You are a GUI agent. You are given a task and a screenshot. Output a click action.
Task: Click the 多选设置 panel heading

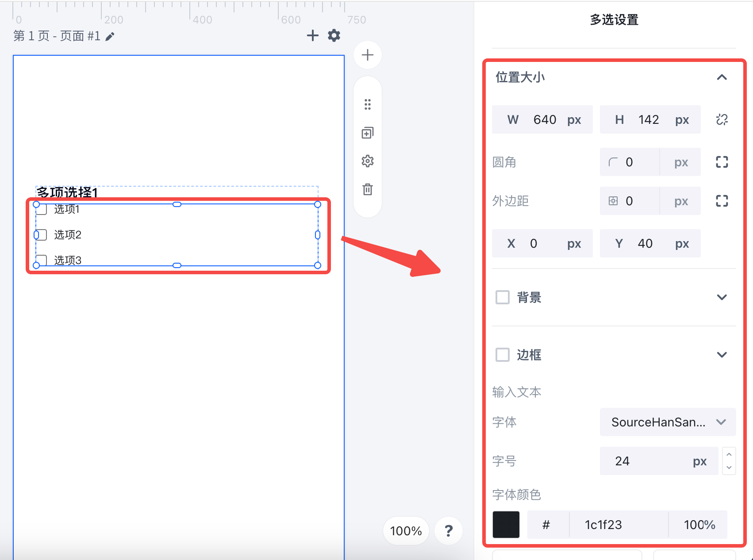pyautogui.click(x=614, y=20)
